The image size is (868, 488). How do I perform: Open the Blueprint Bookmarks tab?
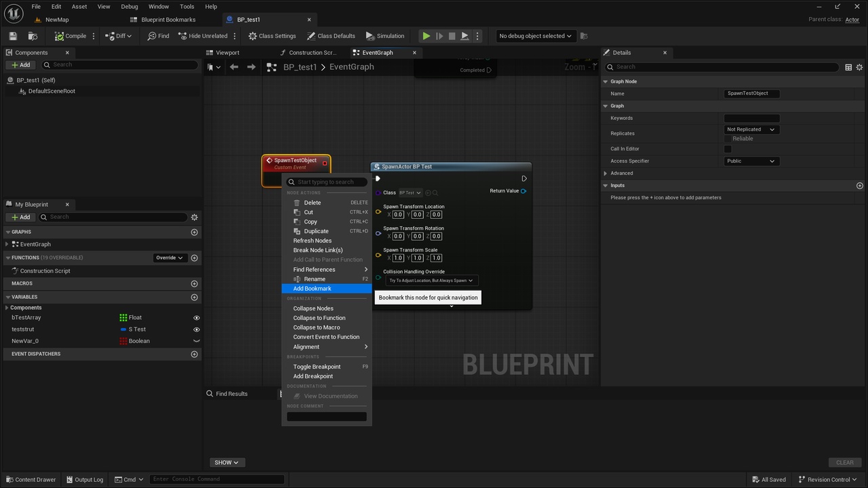(168, 20)
